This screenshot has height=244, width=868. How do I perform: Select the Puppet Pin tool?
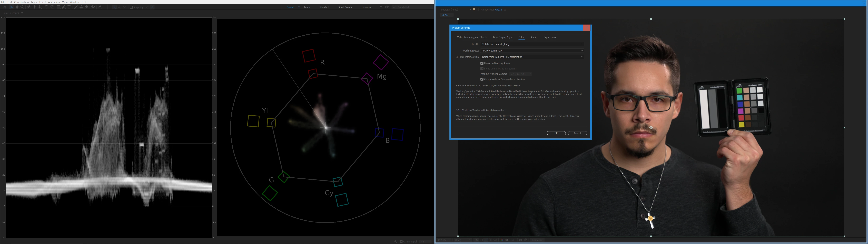pyautogui.click(x=100, y=7)
